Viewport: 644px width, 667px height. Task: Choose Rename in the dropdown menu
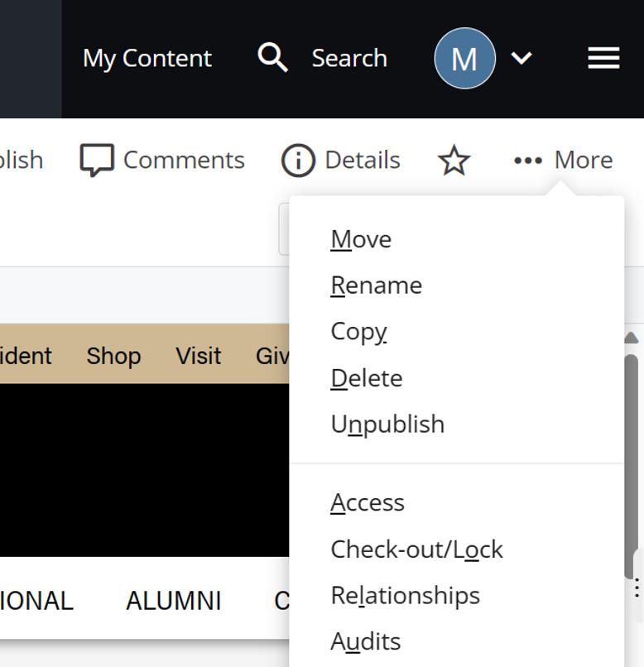(376, 286)
